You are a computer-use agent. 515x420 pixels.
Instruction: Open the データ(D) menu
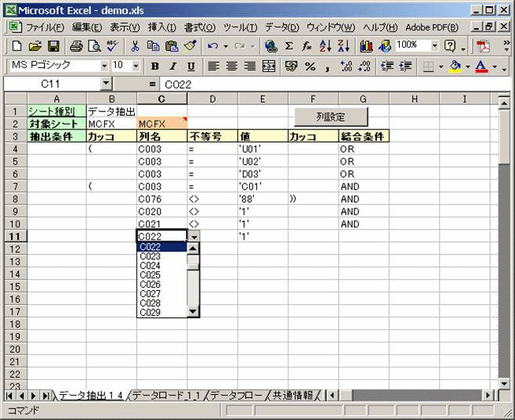pyautogui.click(x=281, y=27)
